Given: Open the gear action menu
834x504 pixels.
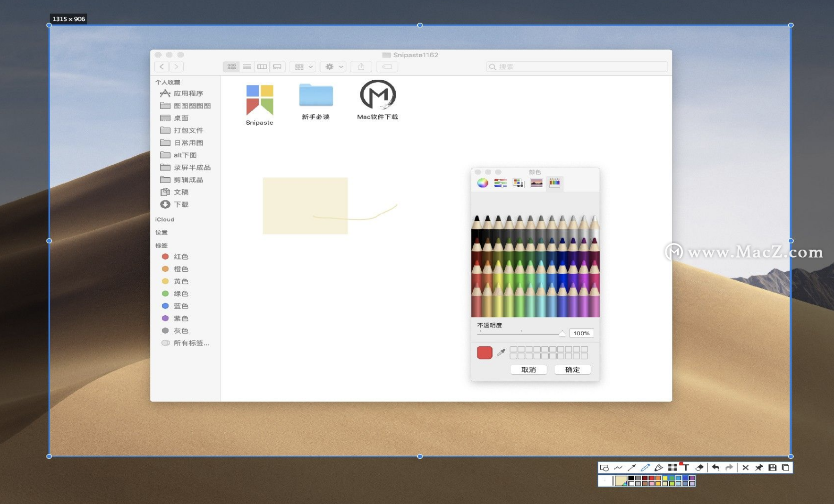Looking at the screenshot, I should pos(333,67).
